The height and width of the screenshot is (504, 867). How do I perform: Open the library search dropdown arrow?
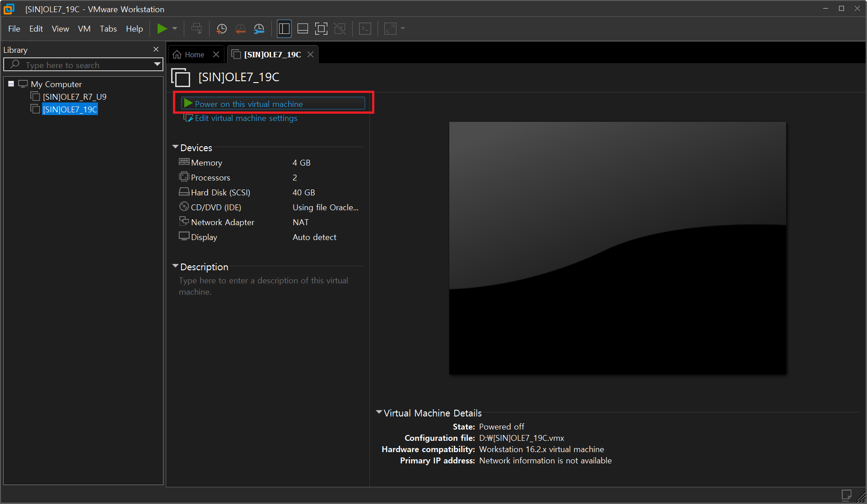point(157,65)
